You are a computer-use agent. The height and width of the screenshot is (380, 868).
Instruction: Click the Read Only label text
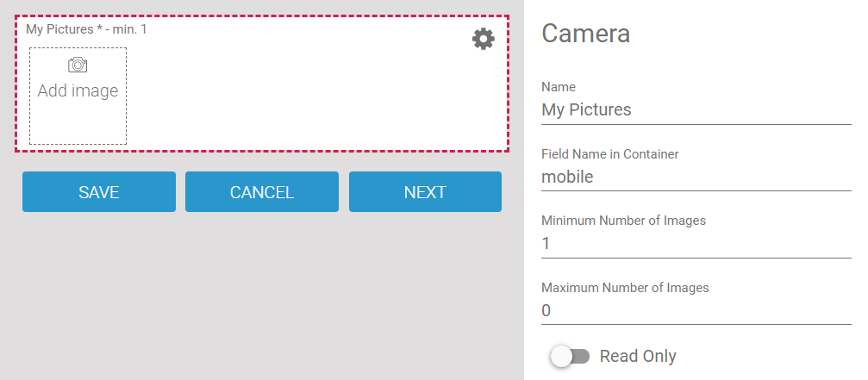(x=638, y=356)
